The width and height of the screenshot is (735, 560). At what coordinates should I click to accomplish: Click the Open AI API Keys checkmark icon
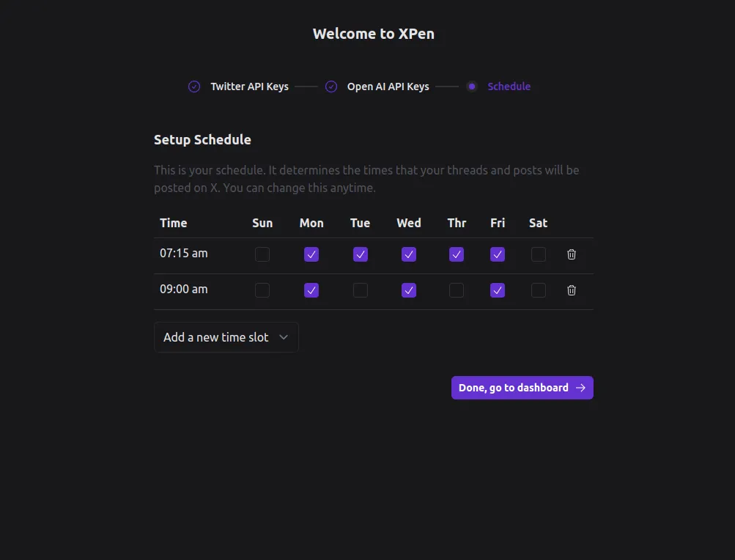point(331,86)
